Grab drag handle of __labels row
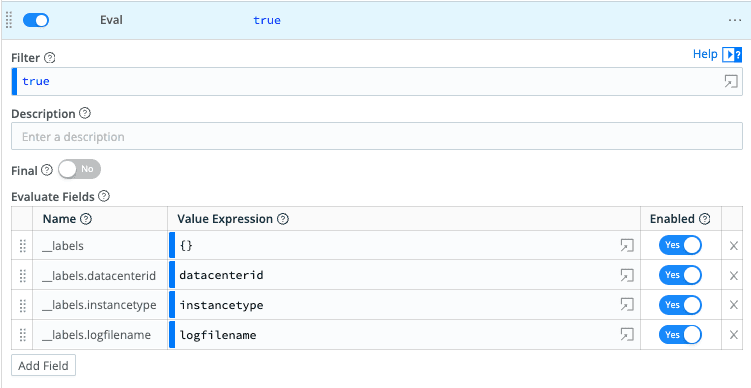Screen dimensions: 751x388 point(23,246)
